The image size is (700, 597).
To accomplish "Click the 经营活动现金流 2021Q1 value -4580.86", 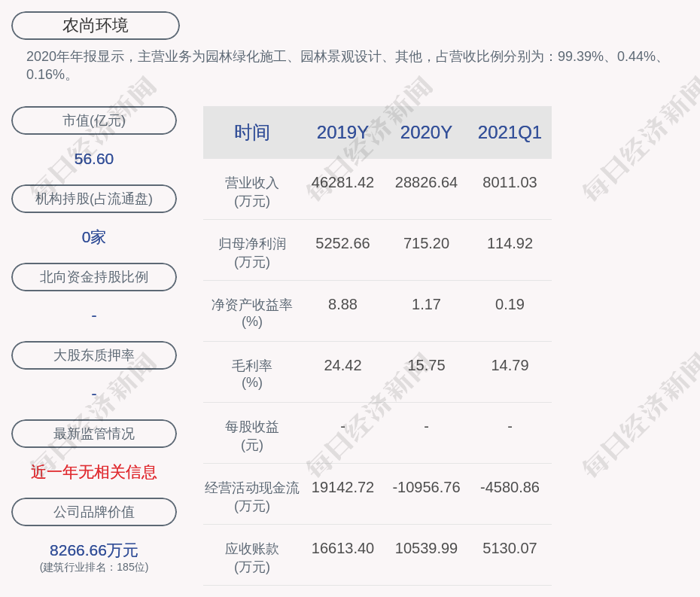I will 510,487.
